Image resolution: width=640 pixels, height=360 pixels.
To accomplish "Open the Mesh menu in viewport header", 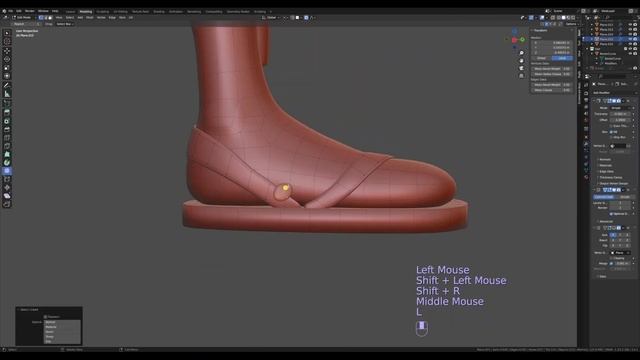I will (x=90, y=18).
